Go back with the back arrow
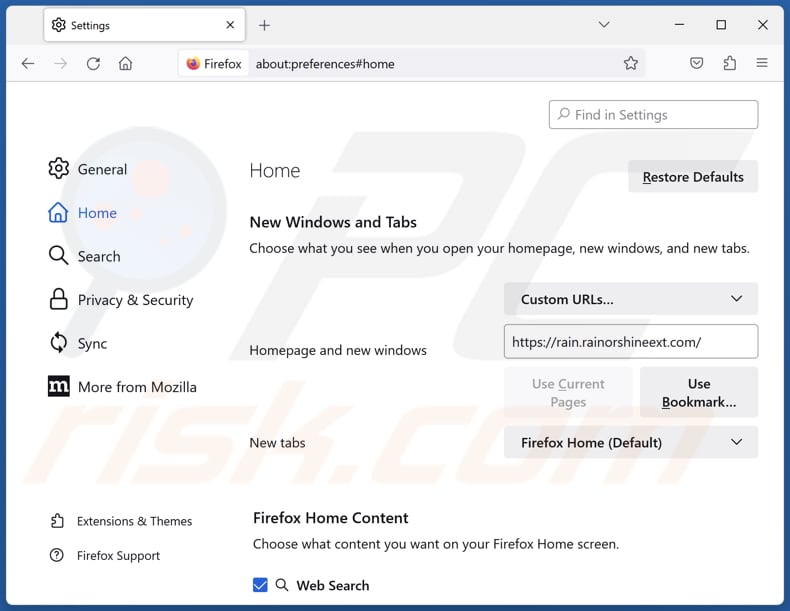 point(28,63)
